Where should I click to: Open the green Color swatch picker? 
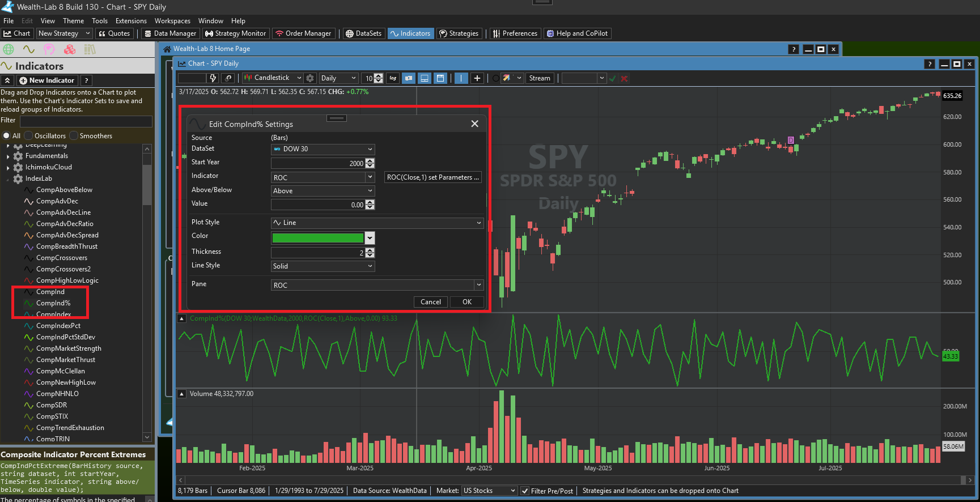click(323, 238)
